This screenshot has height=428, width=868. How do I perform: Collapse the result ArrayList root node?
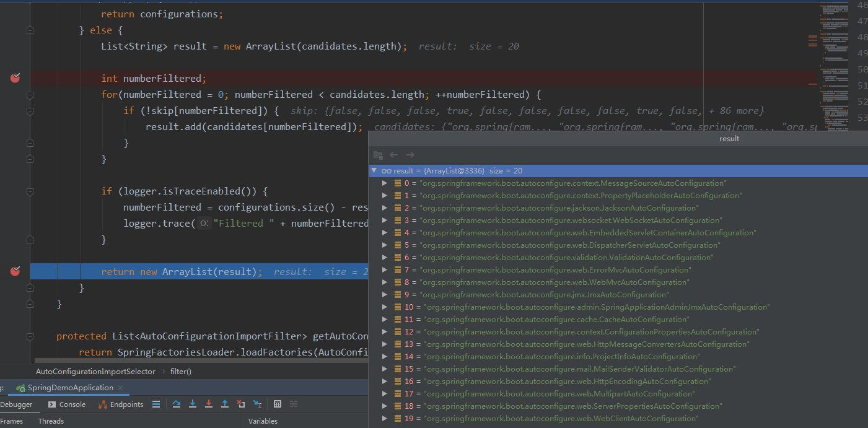pyautogui.click(x=374, y=171)
